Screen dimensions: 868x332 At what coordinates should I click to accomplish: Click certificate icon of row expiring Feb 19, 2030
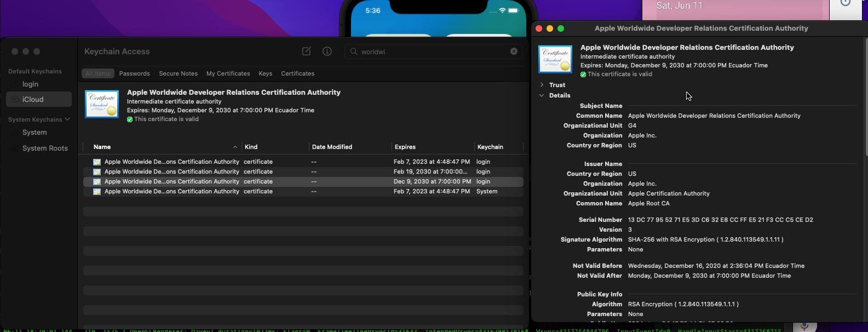(97, 172)
